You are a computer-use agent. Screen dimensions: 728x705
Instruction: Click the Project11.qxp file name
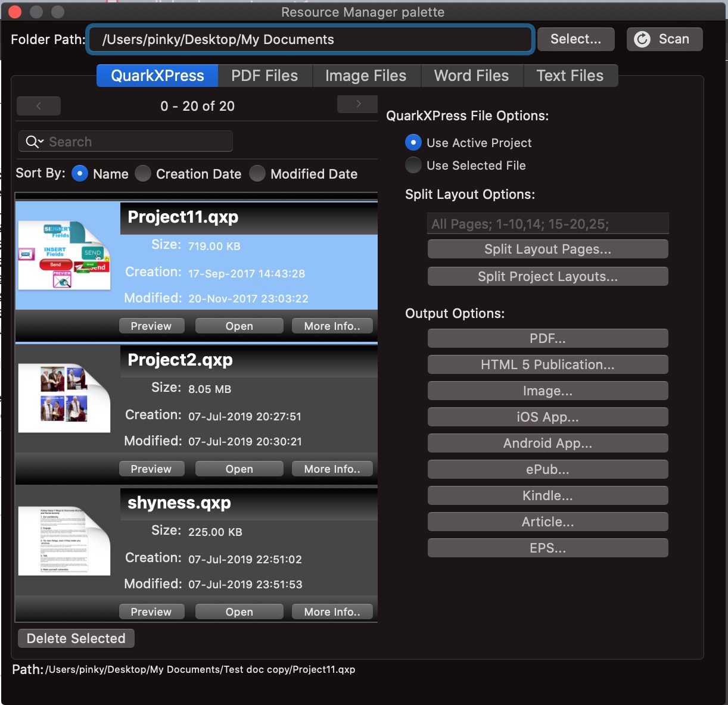click(183, 217)
